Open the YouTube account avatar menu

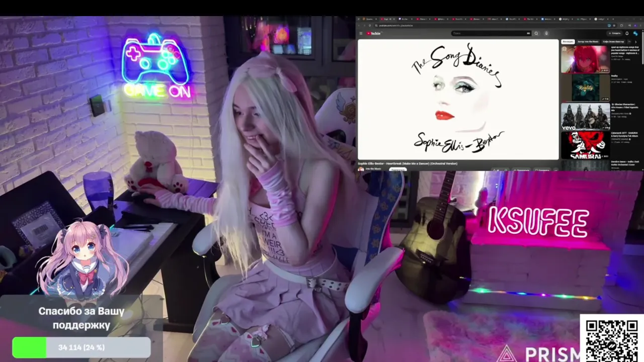click(x=635, y=33)
